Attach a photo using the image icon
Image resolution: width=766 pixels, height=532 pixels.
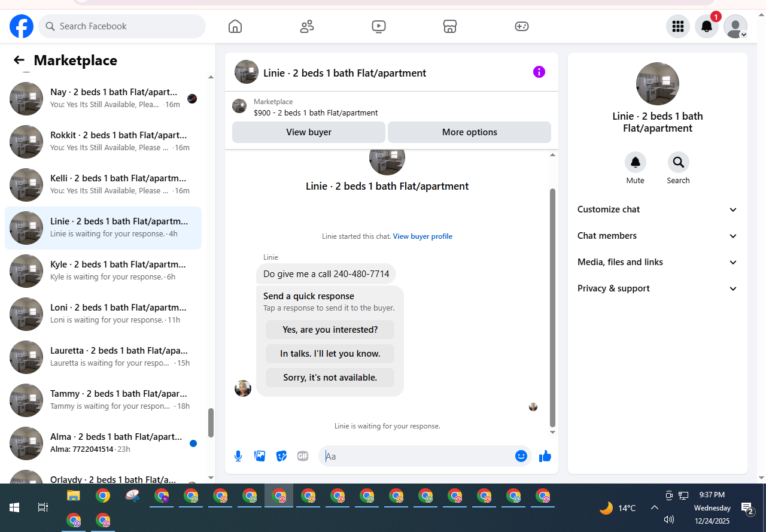click(x=260, y=456)
